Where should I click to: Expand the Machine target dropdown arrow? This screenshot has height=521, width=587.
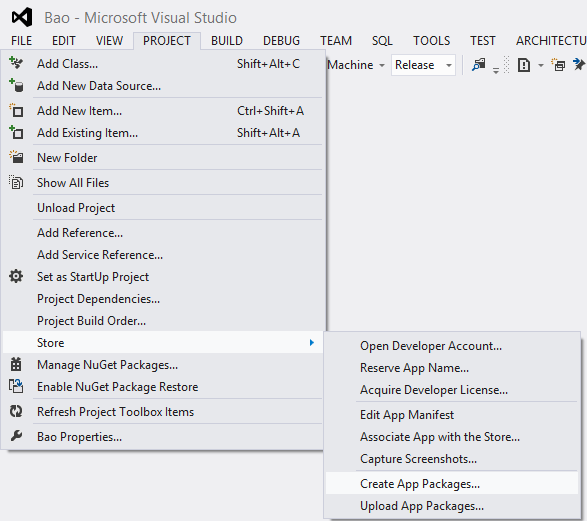point(382,65)
